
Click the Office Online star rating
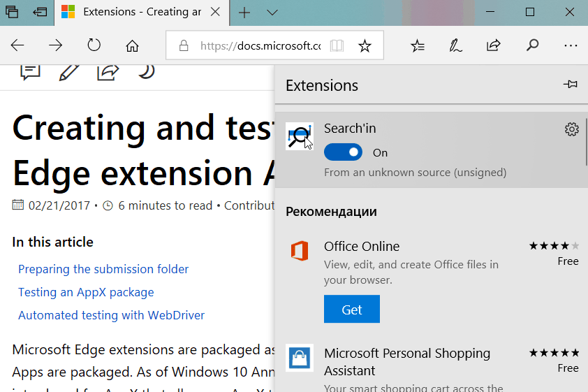click(554, 246)
